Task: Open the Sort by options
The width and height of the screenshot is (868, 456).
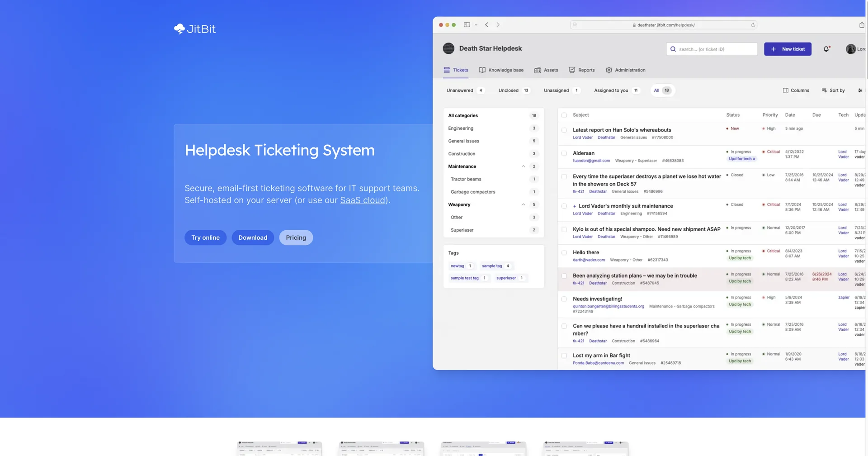Action: click(833, 90)
